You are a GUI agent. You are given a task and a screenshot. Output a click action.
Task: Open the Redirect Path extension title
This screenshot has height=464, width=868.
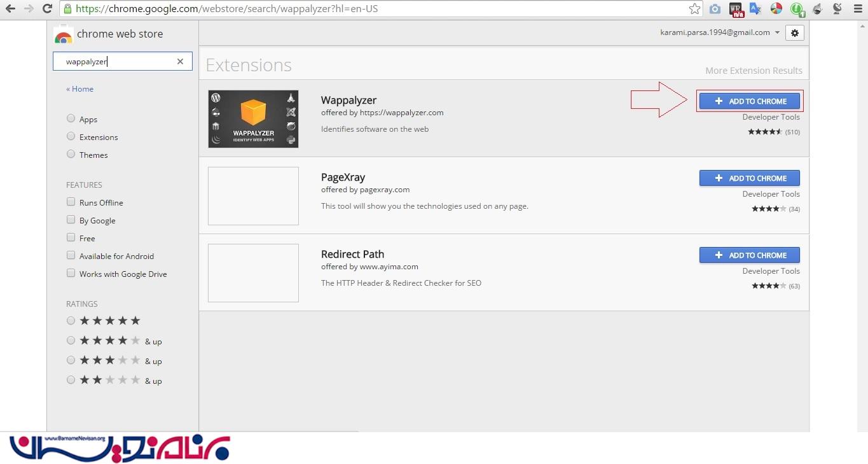tap(352, 254)
